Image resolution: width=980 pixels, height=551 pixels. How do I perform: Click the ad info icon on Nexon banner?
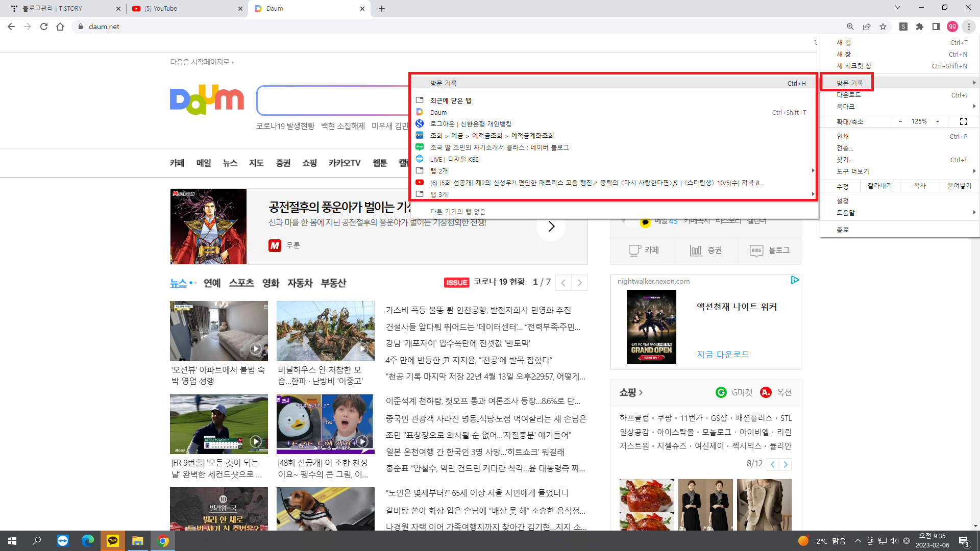point(795,280)
